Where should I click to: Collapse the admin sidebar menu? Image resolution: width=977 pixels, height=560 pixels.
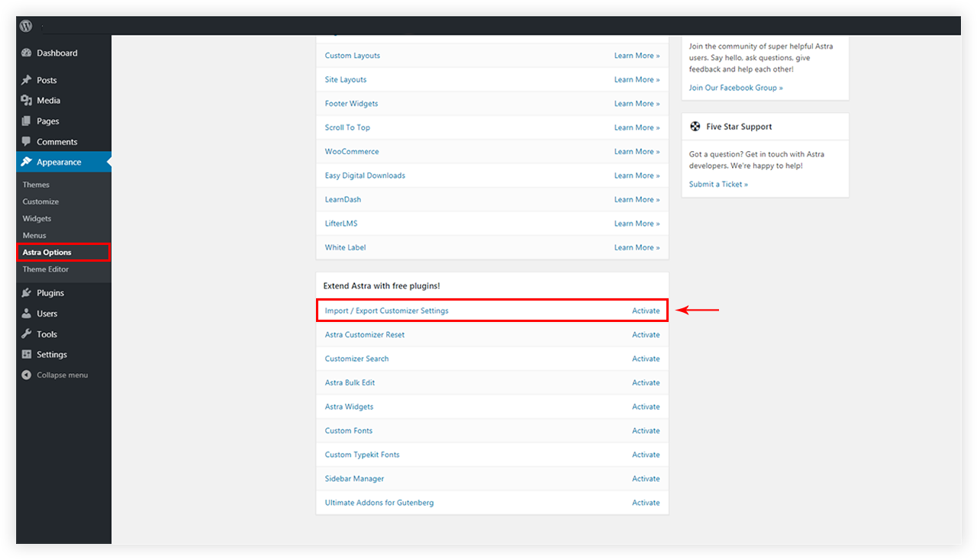(63, 375)
